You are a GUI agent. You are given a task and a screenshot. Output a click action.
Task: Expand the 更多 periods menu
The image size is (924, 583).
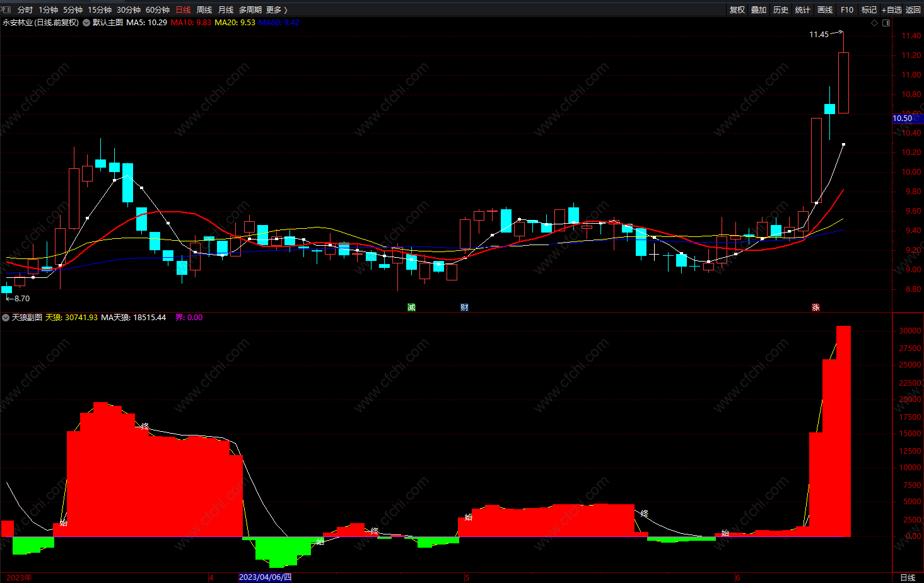(x=276, y=9)
